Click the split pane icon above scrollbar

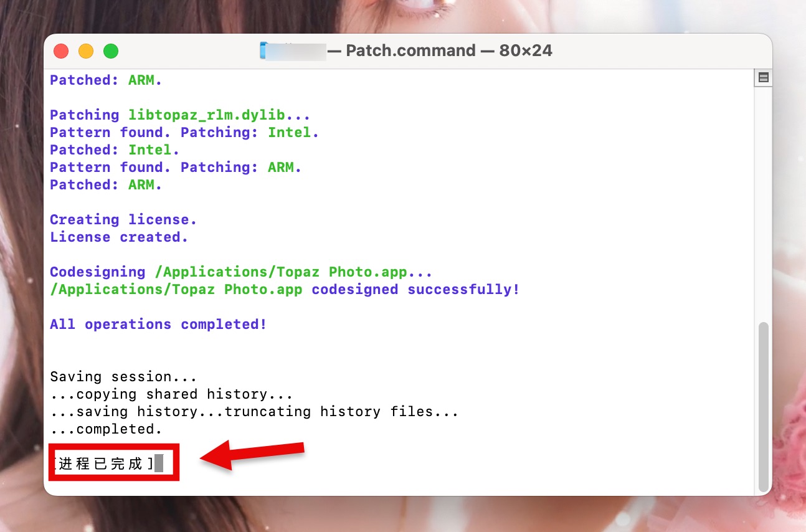tap(763, 78)
